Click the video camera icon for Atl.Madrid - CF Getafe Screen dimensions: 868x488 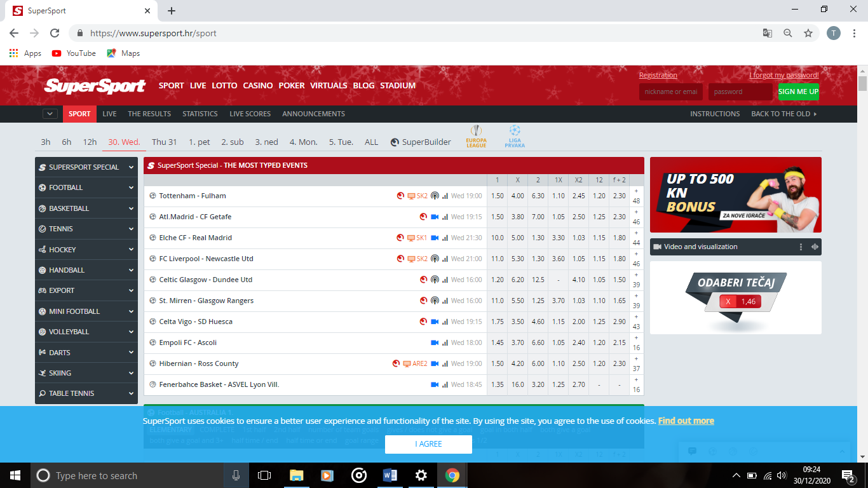click(435, 217)
